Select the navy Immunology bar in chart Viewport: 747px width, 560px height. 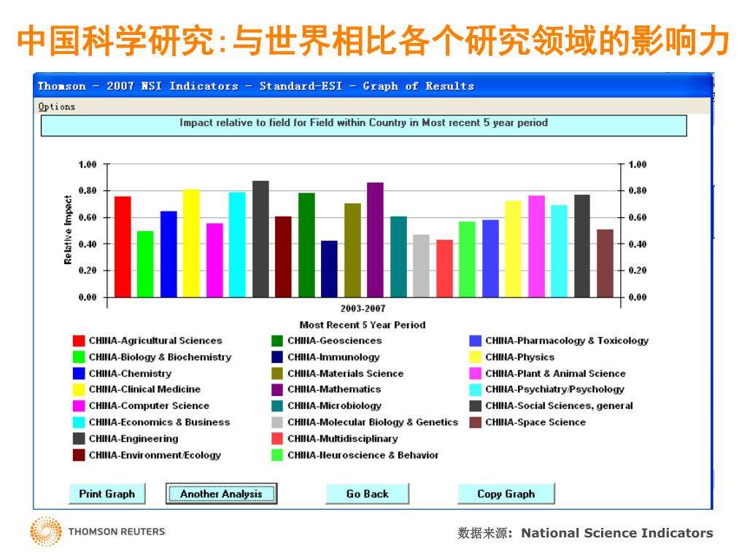click(329, 269)
